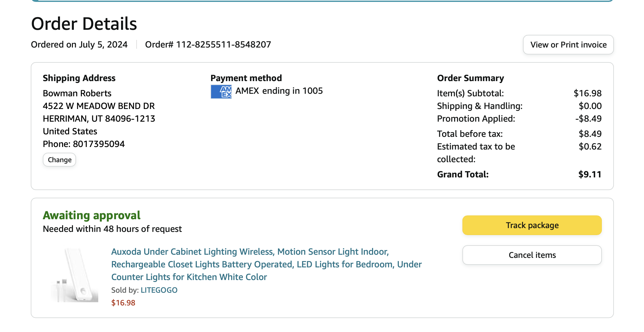Screen dimensions: 644x332
Task: Select the phone number 8017395094
Action: tap(99, 144)
